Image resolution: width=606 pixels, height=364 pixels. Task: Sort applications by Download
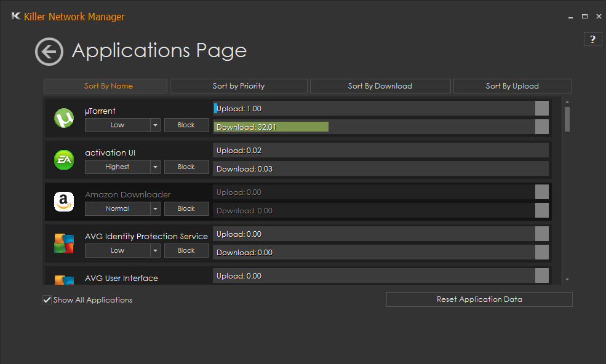tap(380, 86)
